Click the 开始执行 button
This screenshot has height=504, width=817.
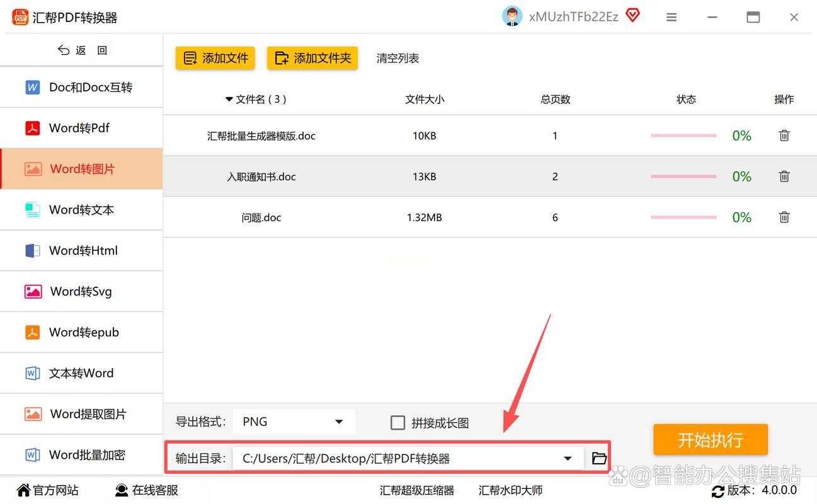[710, 440]
